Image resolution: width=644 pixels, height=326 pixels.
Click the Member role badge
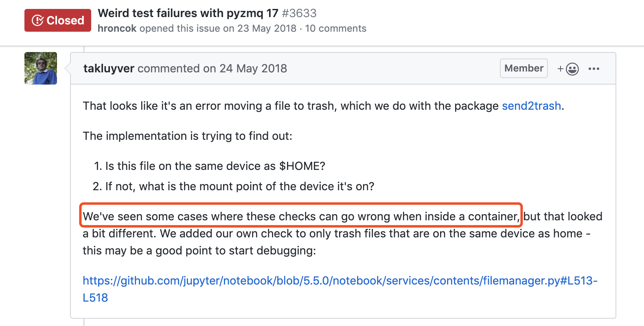point(524,68)
